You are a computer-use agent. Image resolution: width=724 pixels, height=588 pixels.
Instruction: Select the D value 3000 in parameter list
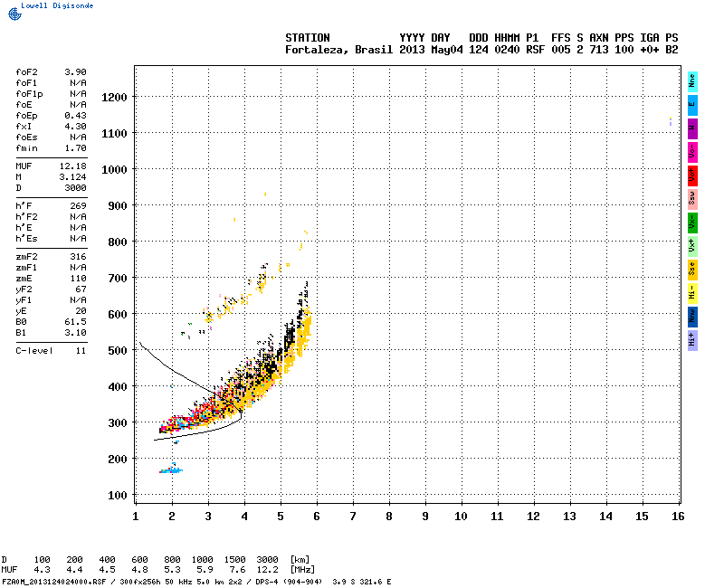click(x=75, y=188)
